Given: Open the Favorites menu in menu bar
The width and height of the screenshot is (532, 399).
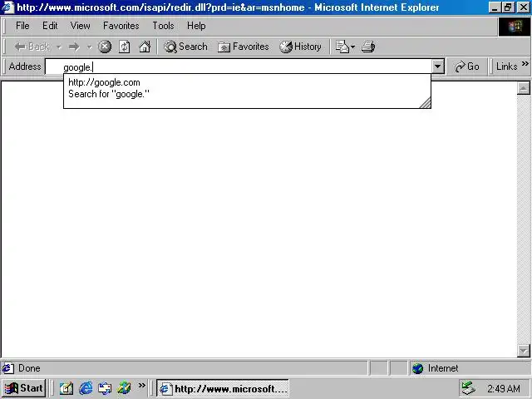Looking at the screenshot, I should click(121, 26).
